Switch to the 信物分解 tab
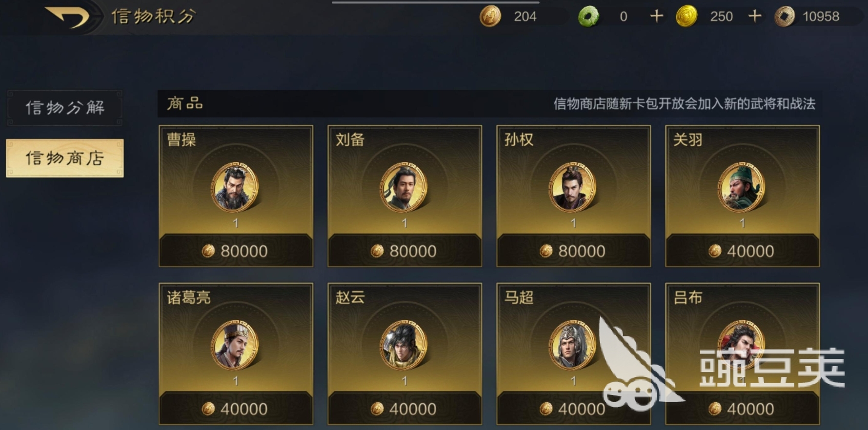The image size is (868, 430). (x=64, y=108)
